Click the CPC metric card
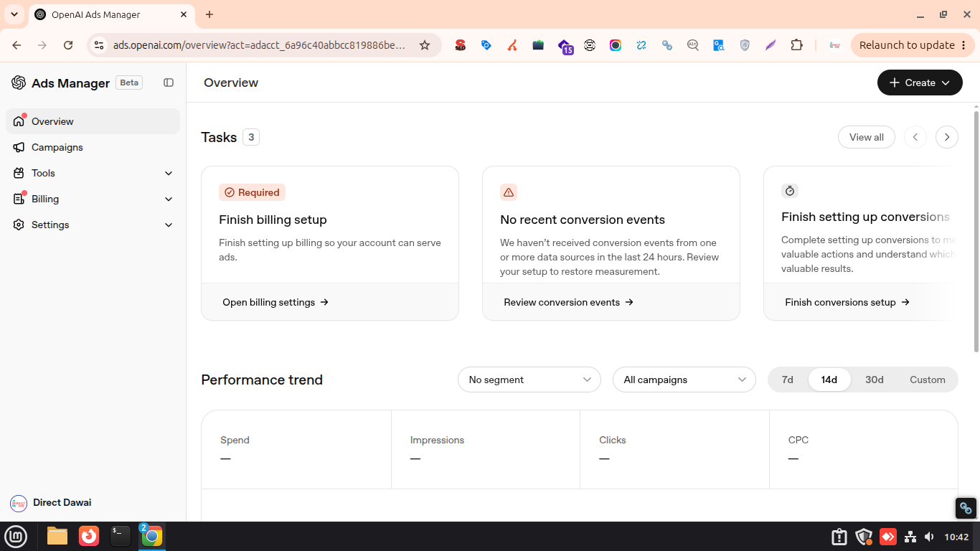This screenshot has height=551, width=980. (864, 450)
